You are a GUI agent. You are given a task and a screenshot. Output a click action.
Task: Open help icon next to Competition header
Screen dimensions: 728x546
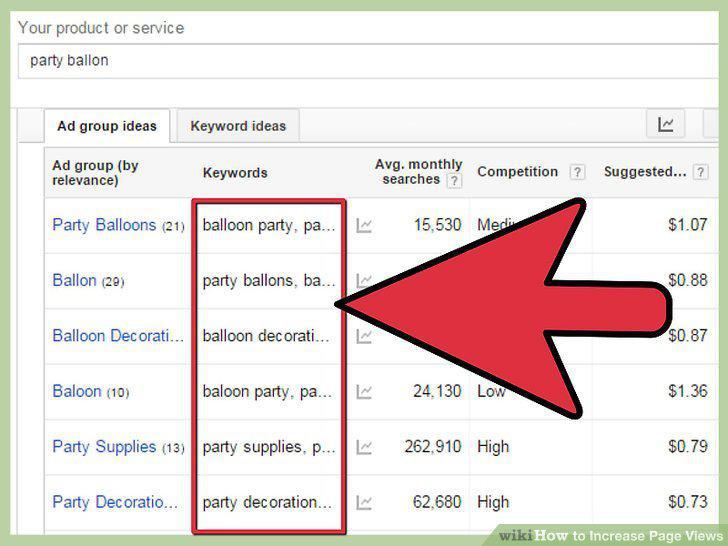pos(577,172)
